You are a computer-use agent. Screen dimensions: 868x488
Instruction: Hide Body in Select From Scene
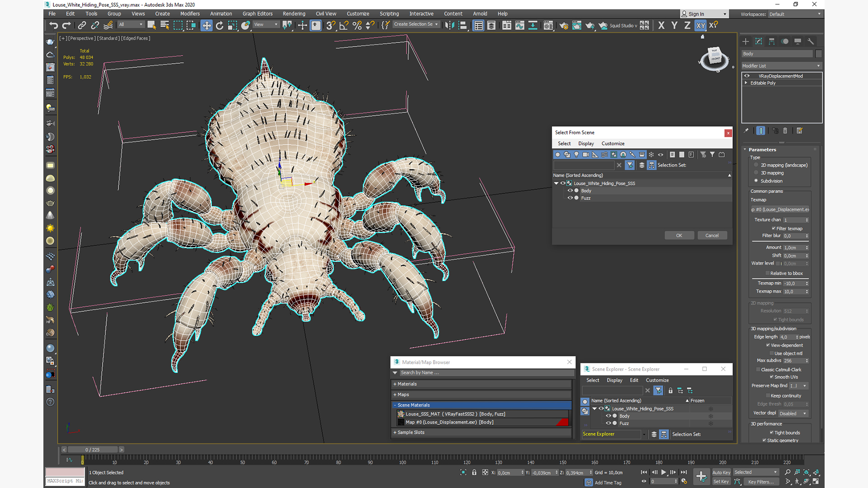click(570, 191)
